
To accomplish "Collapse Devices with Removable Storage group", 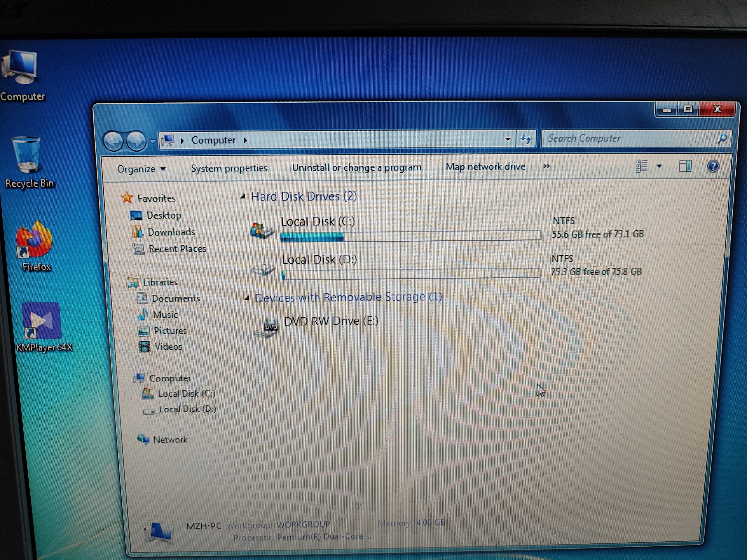I will click(x=247, y=298).
